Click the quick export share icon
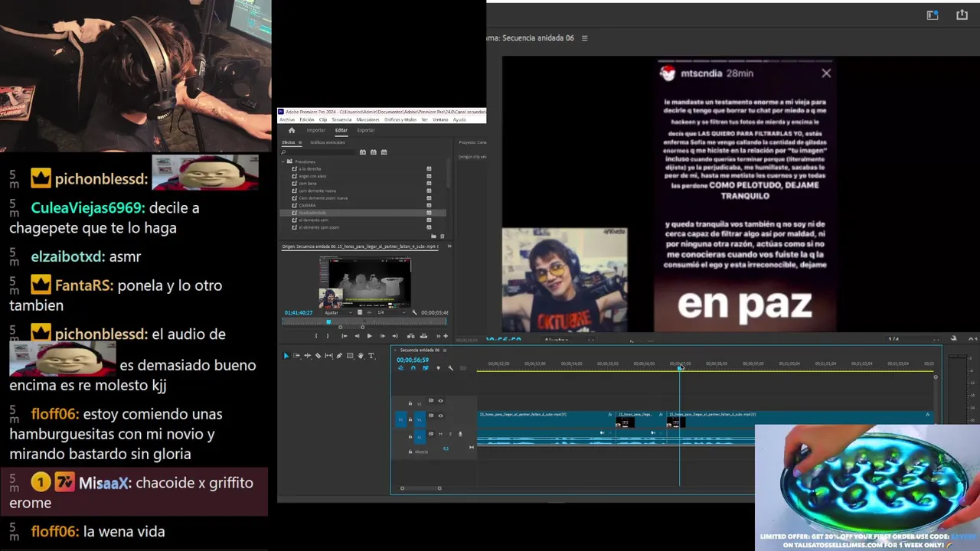Viewport: 980px width, 551px height. tap(962, 15)
